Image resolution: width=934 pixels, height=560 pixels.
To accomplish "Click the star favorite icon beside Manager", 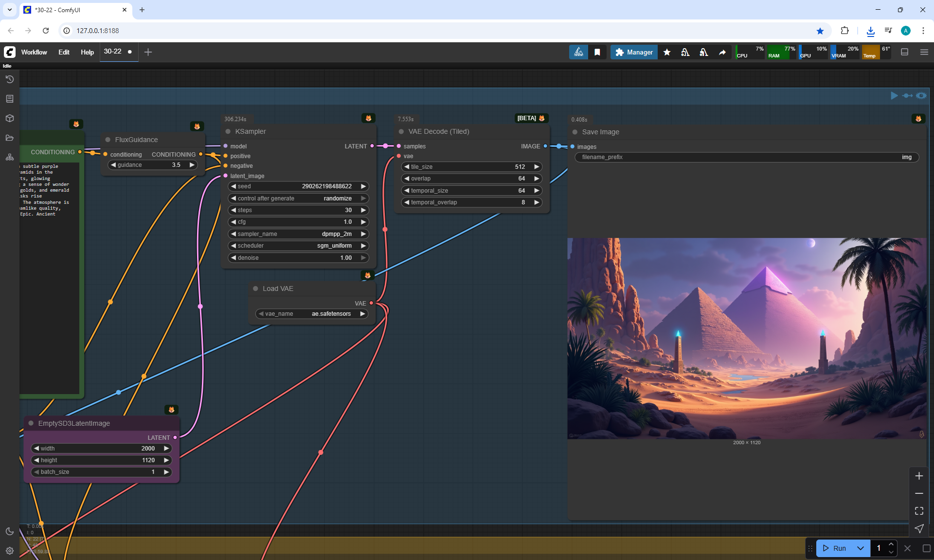I will [x=667, y=52].
